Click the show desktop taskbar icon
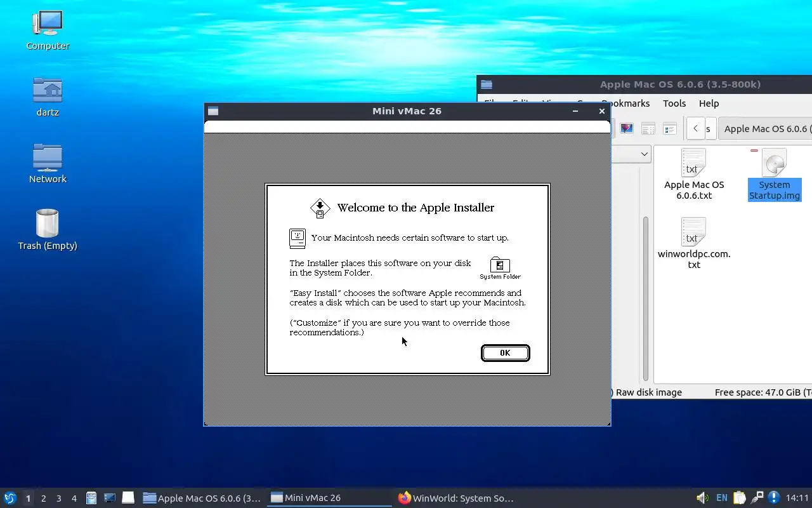This screenshot has height=508, width=812. 128,498
